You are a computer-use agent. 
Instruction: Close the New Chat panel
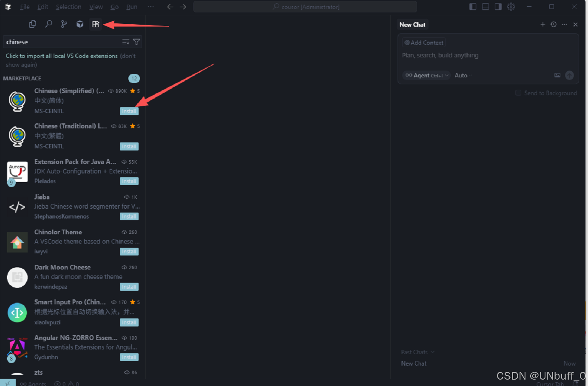[575, 25]
